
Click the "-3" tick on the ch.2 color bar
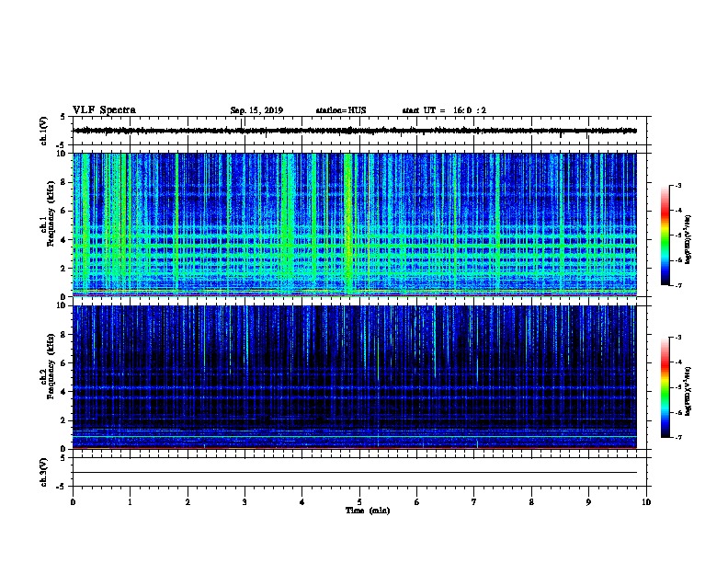pyautogui.click(x=678, y=338)
